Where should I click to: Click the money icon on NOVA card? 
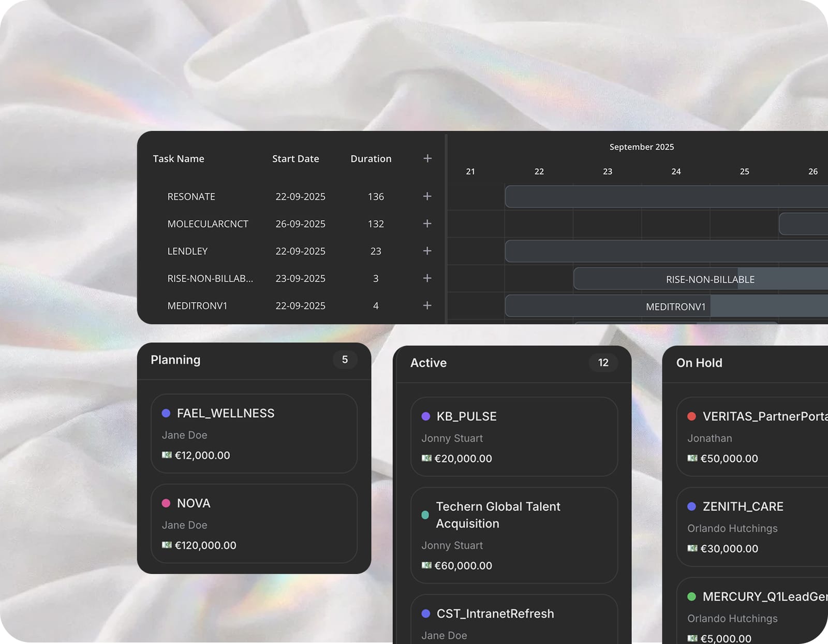(x=167, y=545)
